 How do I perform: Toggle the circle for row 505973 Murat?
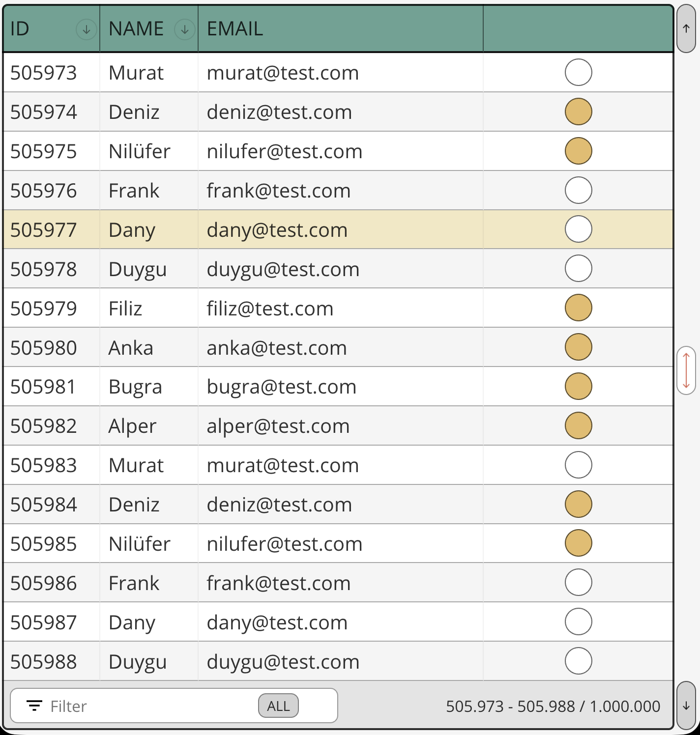(578, 72)
